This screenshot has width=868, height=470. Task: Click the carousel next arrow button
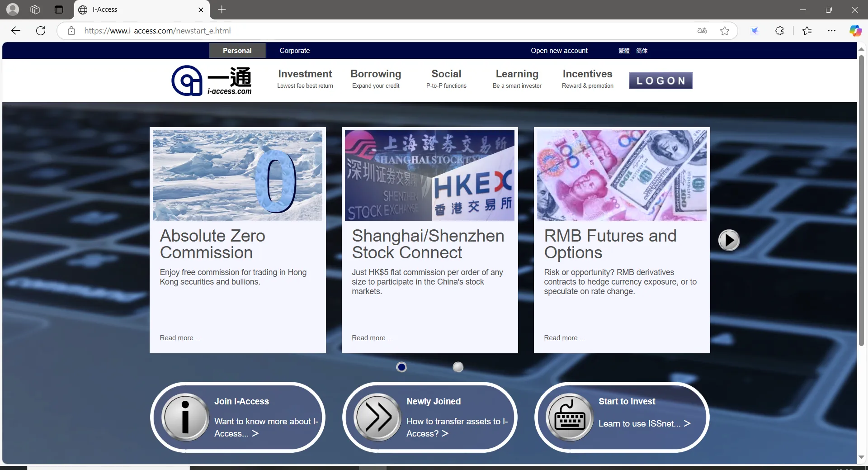(729, 240)
